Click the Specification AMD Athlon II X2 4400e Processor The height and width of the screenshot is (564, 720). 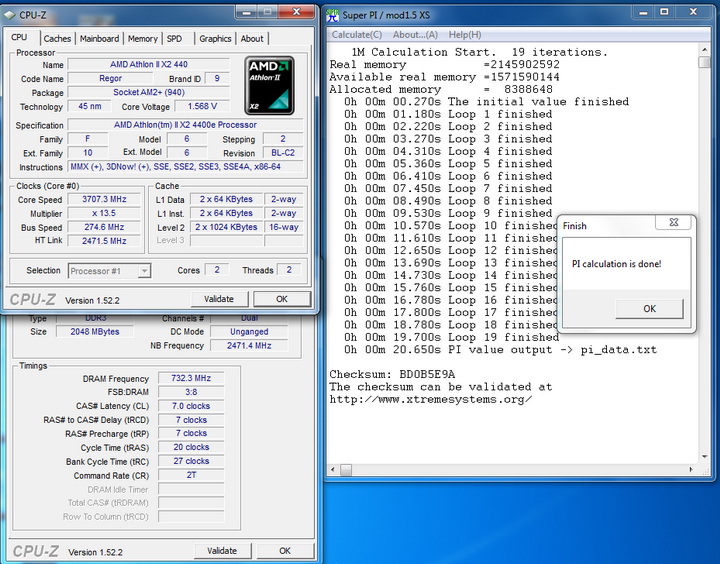tap(186, 125)
